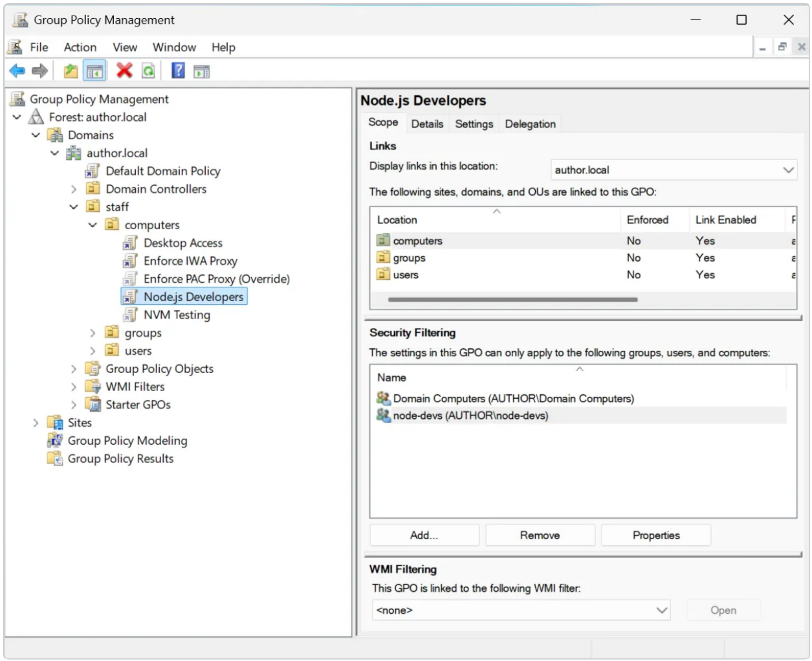Image resolution: width=812 pixels, height=661 pixels.
Task: Select the Node.js Developers tree item
Action: 184,297
